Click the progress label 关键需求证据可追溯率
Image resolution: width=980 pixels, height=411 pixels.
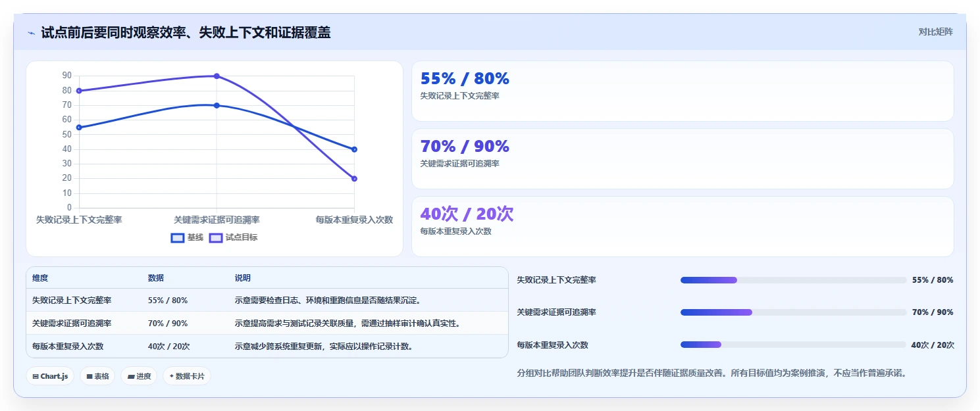[x=557, y=312]
